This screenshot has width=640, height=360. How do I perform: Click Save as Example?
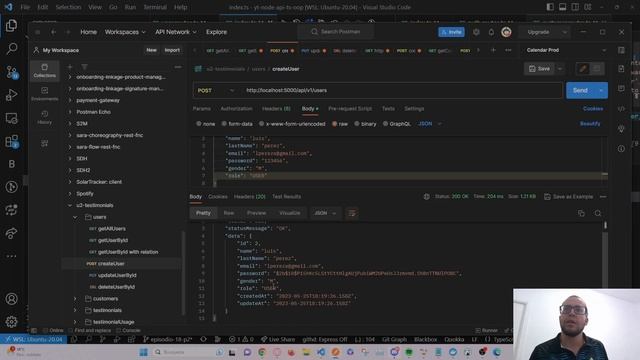coord(569,196)
